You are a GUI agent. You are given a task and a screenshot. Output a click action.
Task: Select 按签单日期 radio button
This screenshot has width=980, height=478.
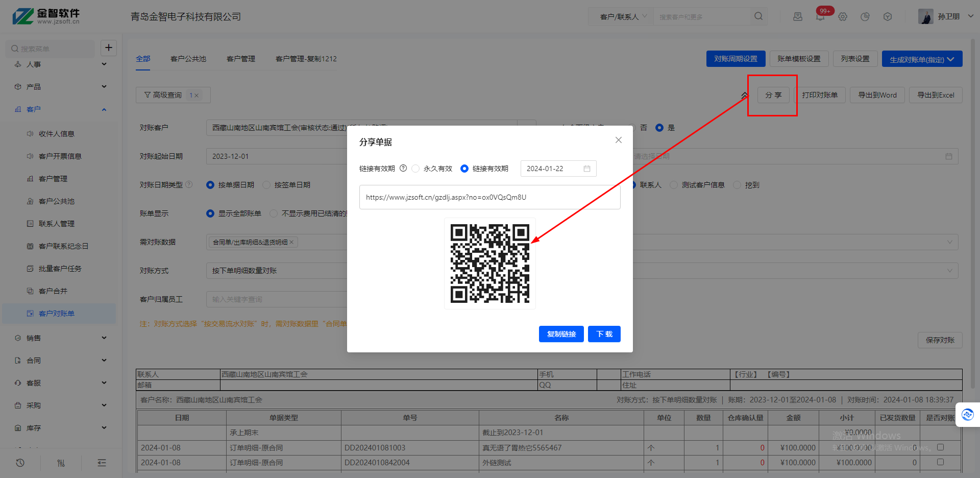[266, 185]
